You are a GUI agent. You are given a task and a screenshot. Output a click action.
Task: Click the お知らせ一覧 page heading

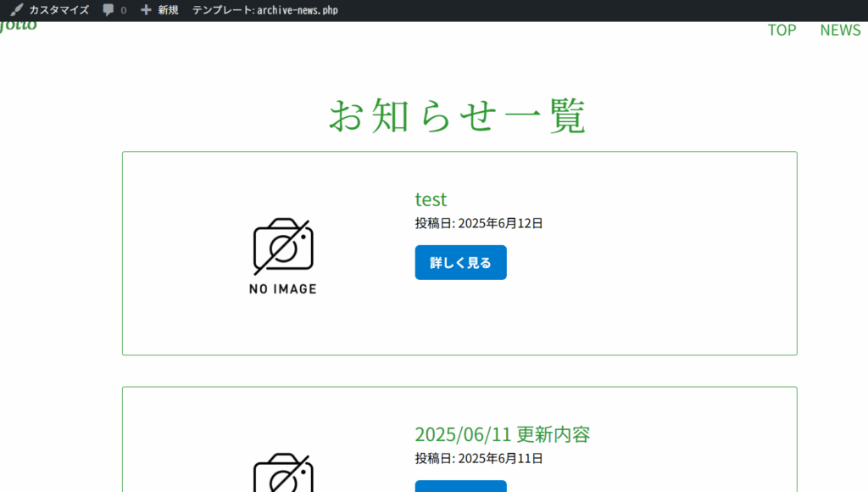coord(458,116)
